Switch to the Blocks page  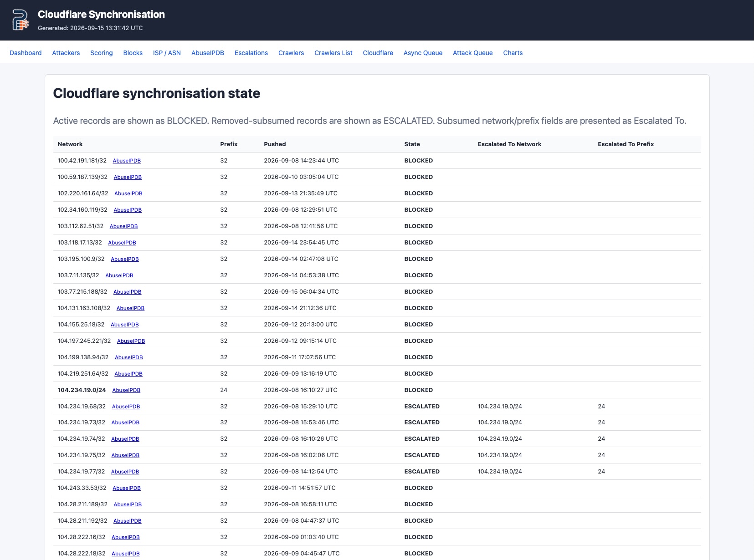133,53
